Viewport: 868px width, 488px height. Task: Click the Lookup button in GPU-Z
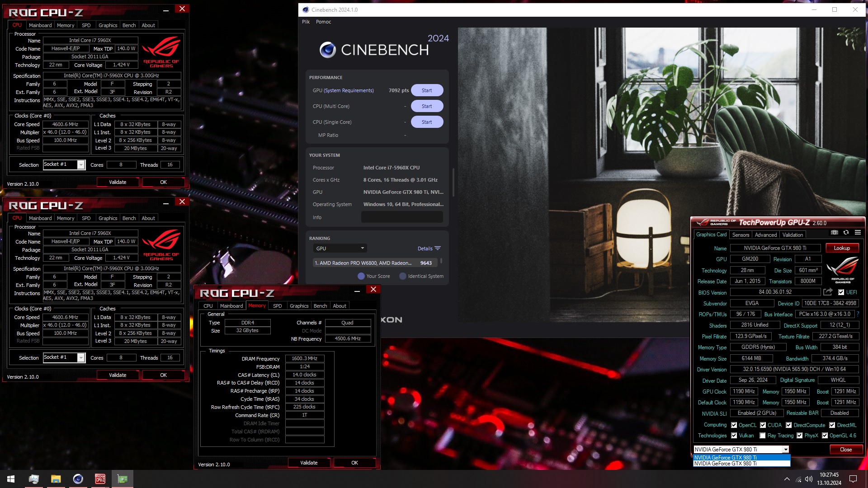click(x=842, y=248)
